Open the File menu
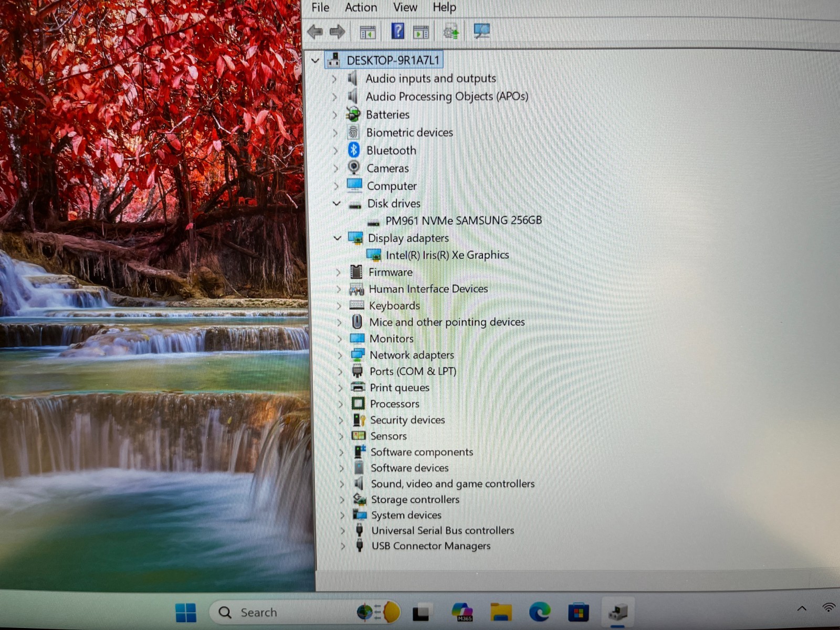840x630 pixels. (320, 7)
